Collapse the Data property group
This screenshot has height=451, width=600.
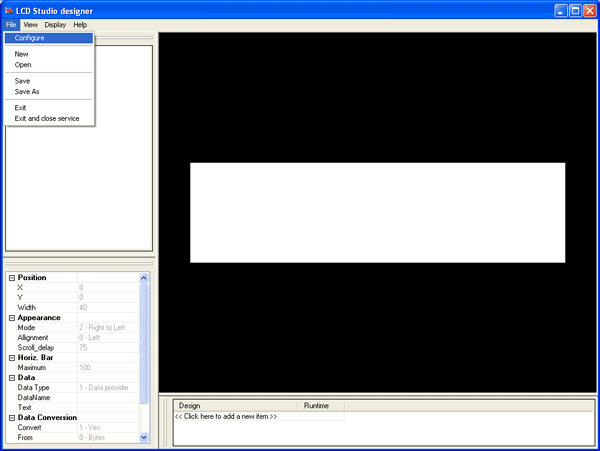[12, 378]
